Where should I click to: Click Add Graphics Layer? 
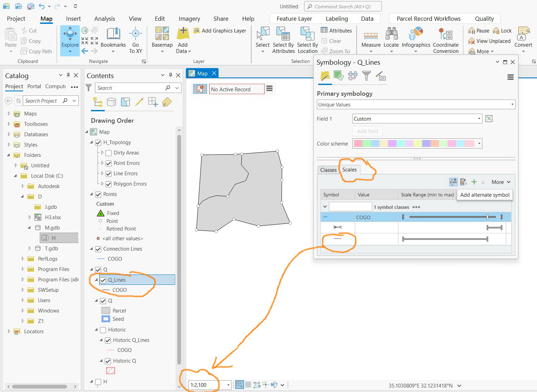[220, 30]
